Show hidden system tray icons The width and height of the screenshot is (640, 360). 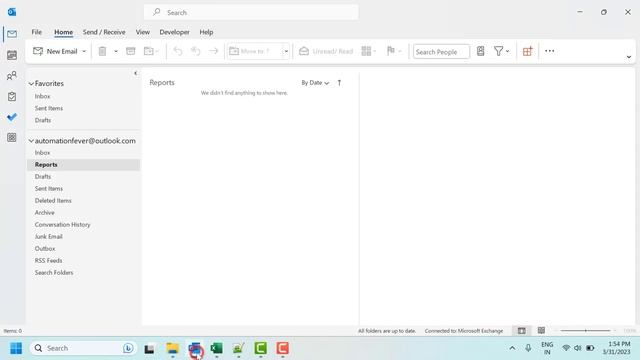pyautogui.click(x=512, y=348)
